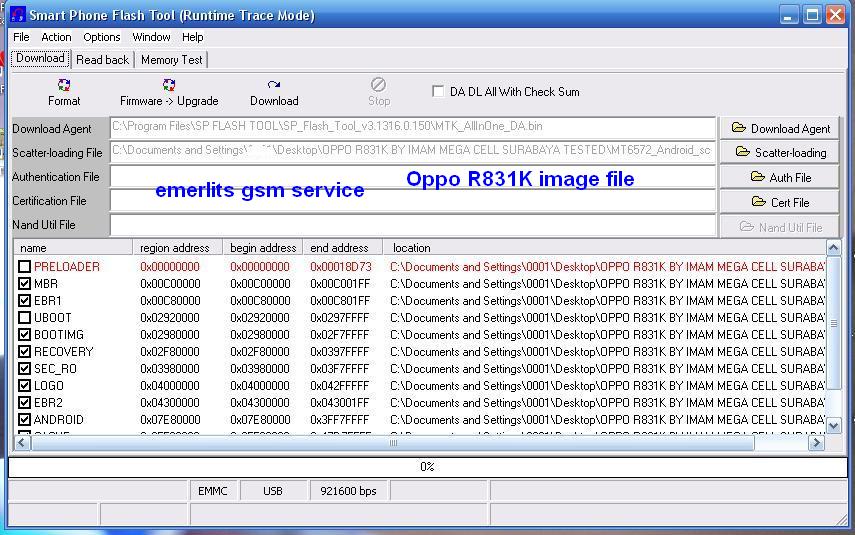Sort by the name column header
855x535 pixels.
pyautogui.click(x=73, y=248)
